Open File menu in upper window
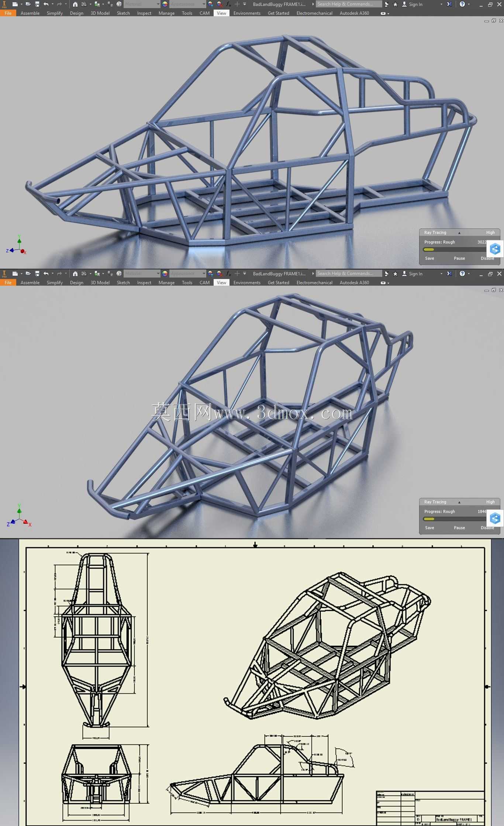The height and width of the screenshot is (826, 504). pos(8,13)
